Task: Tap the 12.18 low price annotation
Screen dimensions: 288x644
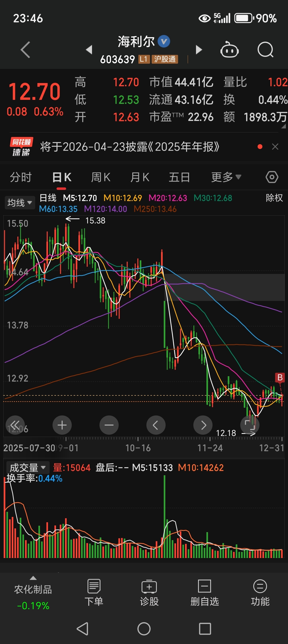Action: click(x=226, y=433)
